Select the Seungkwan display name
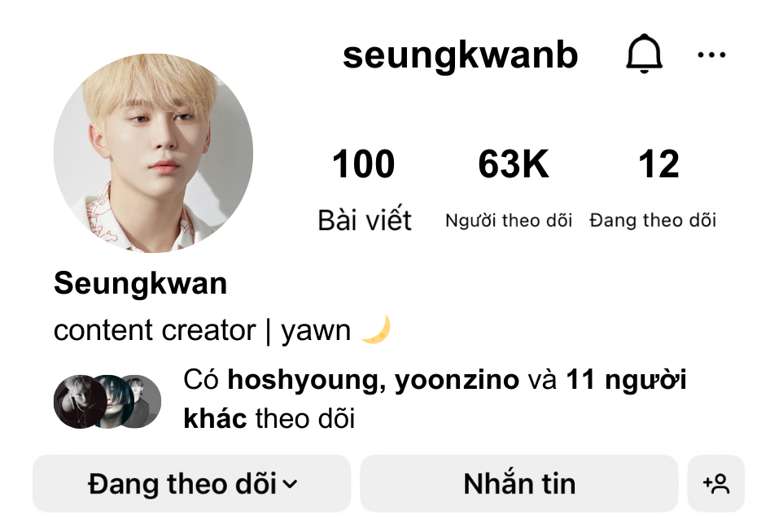The width and height of the screenshot is (770, 532). [x=141, y=284]
